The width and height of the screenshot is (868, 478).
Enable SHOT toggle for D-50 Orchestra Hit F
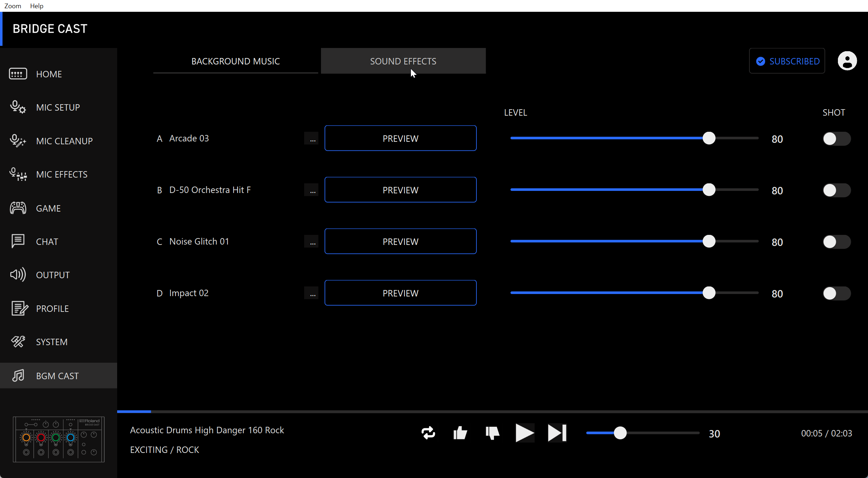[x=836, y=190]
